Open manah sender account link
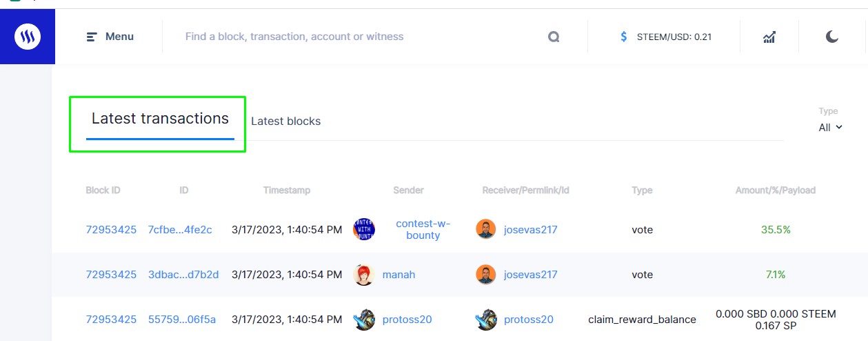Image resolution: width=868 pixels, height=341 pixels. [x=398, y=275]
